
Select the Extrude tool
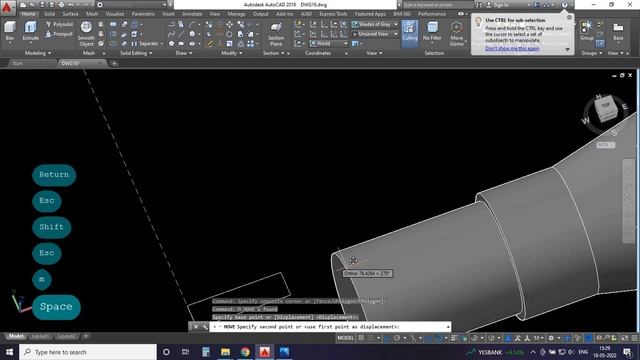point(31,31)
